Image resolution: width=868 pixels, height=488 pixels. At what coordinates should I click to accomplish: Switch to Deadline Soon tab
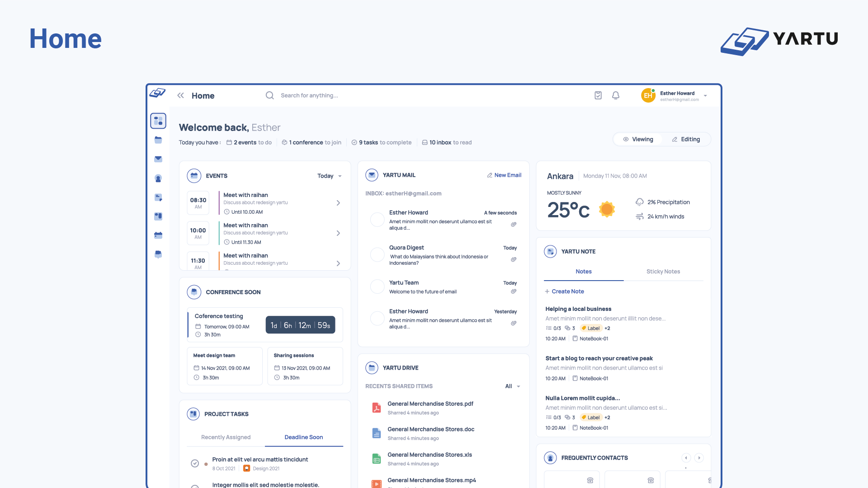[304, 437]
